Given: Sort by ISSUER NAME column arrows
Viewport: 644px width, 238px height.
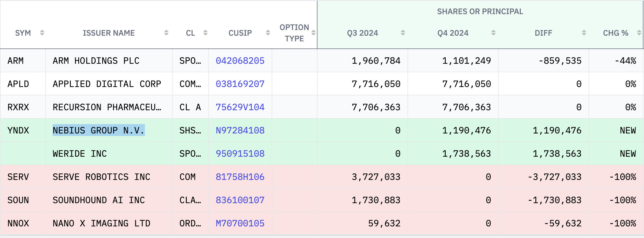Looking at the screenshot, I should [166, 33].
